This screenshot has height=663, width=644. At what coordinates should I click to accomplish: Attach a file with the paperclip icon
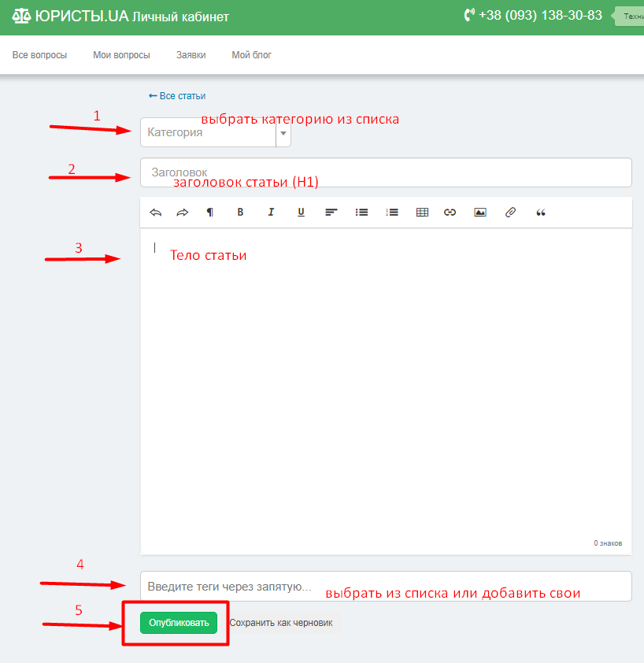pos(510,213)
